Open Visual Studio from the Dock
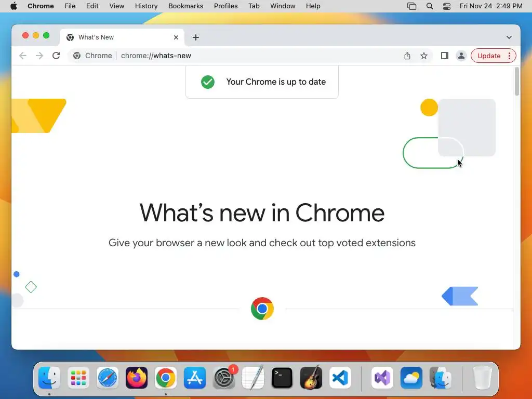Viewport: 532px width, 399px height. [382, 378]
